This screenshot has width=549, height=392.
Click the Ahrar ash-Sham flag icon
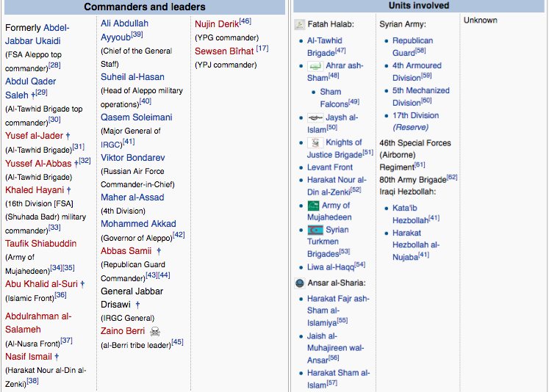tap(315, 66)
